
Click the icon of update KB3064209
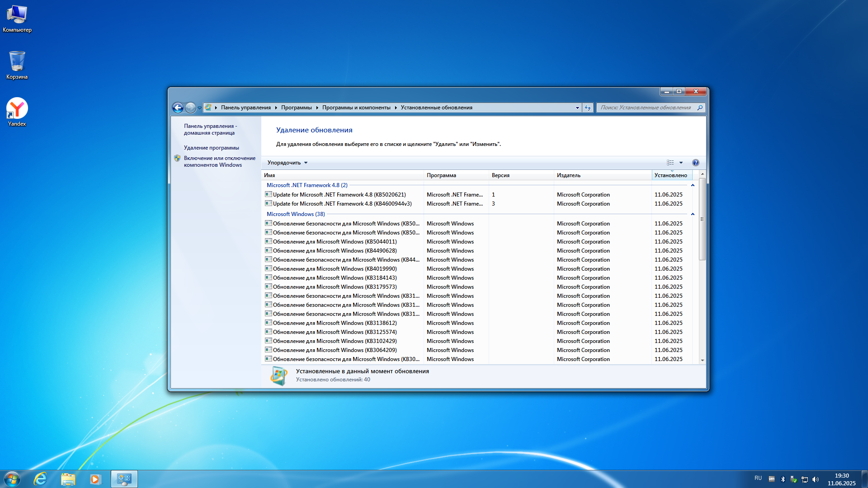tap(268, 350)
